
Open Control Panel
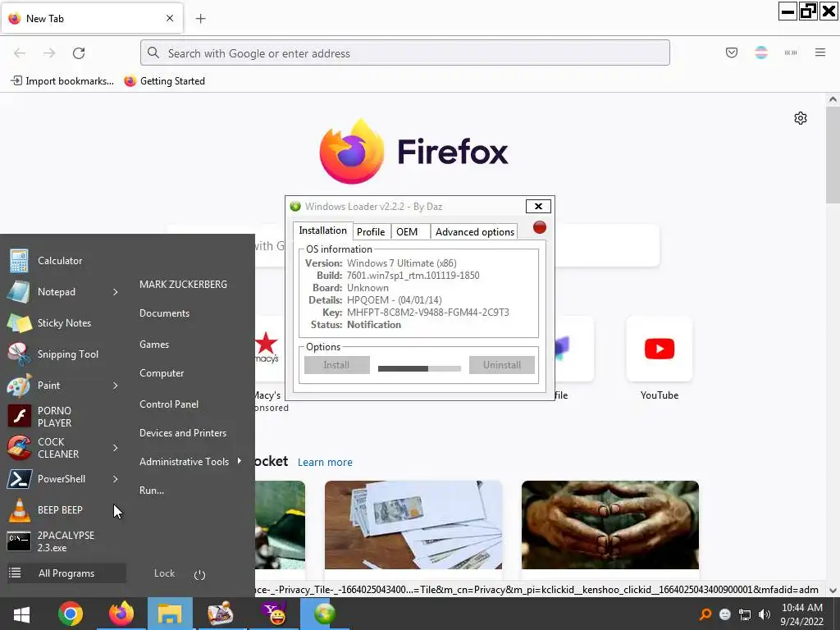click(169, 404)
